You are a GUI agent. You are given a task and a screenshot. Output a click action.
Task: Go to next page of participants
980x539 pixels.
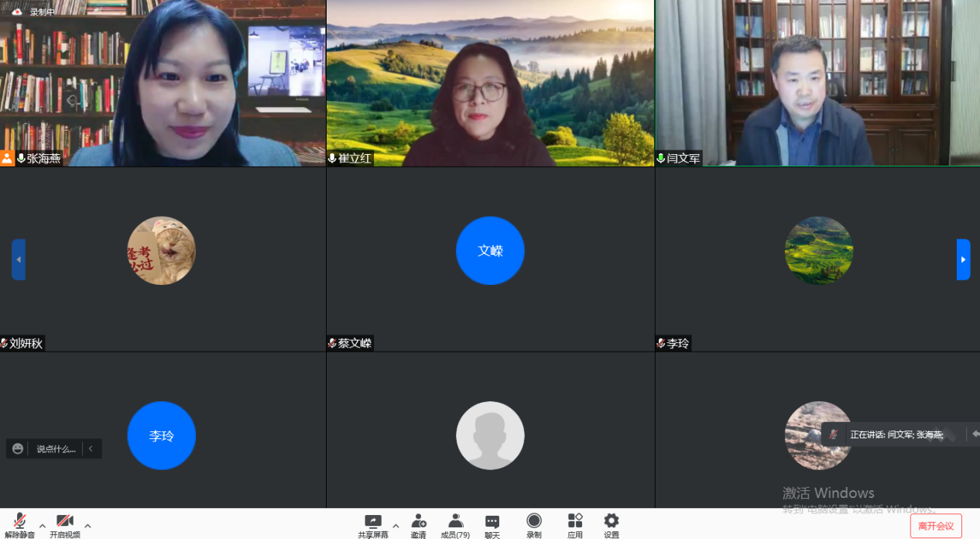click(963, 259)
